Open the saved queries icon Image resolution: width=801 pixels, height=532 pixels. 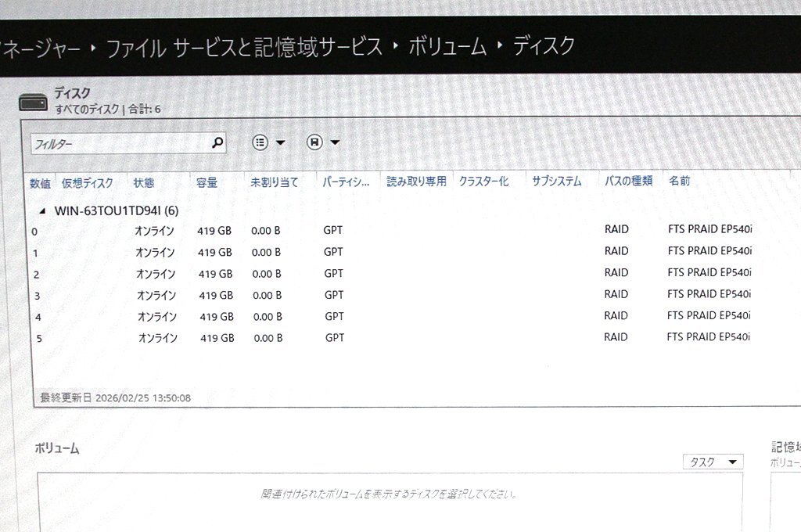tap(261, 142)
